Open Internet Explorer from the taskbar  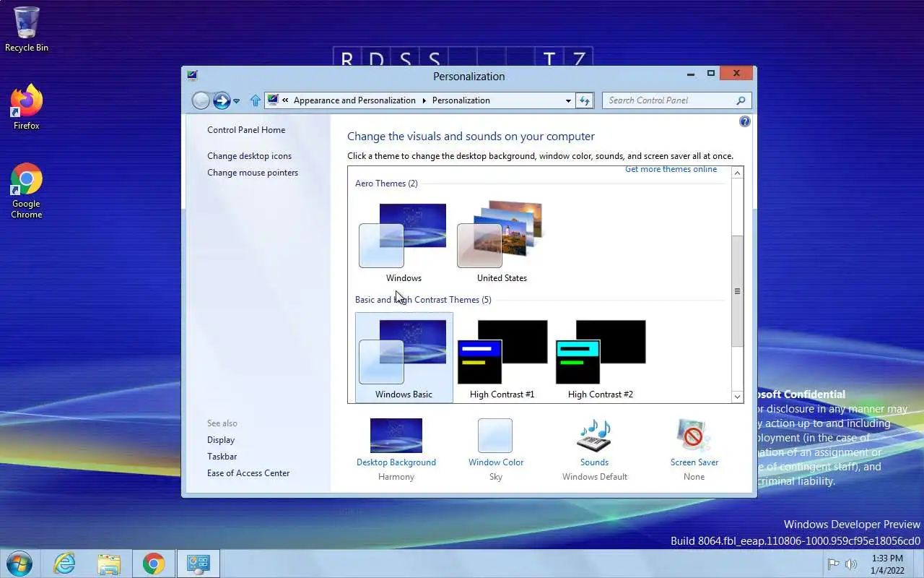tap(65, 564)
